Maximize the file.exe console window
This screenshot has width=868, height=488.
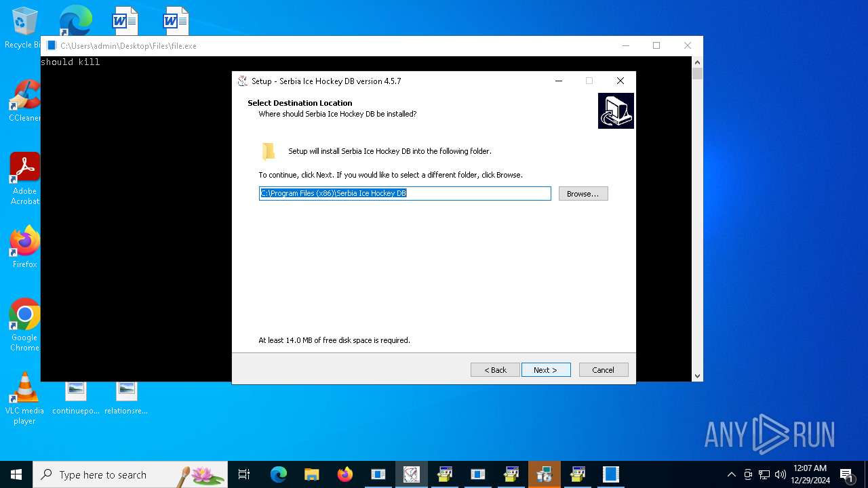(x=656, y=46)
